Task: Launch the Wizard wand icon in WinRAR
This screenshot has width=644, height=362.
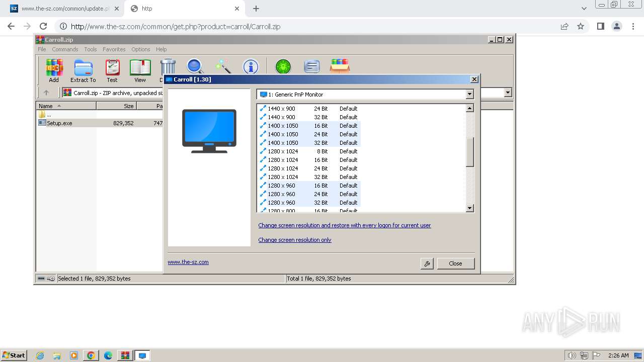Action: click(x=223, y=66)
